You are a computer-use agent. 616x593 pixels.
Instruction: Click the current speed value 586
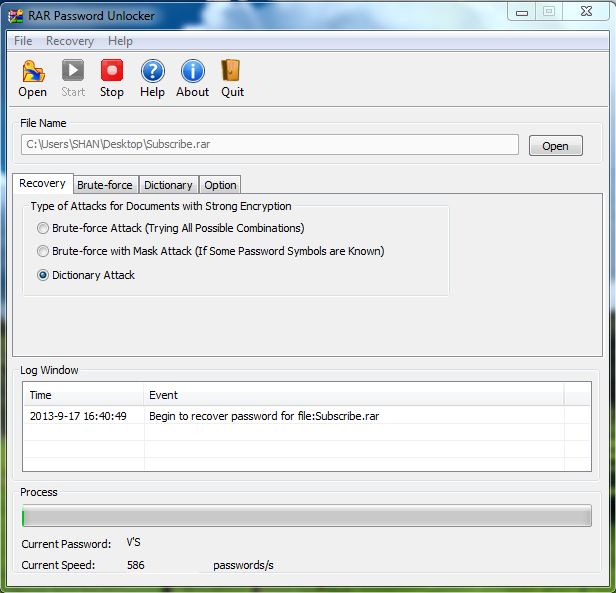pos(136,565)
